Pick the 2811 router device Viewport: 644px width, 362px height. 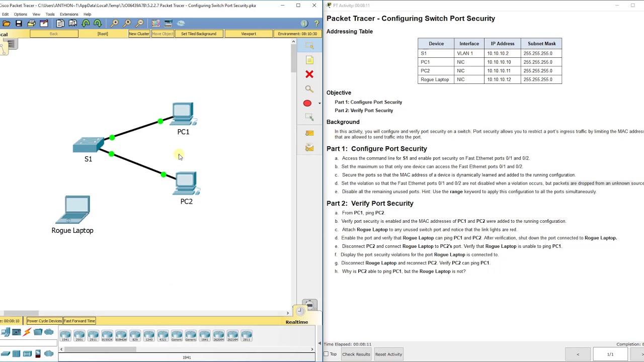click(246, 336)
